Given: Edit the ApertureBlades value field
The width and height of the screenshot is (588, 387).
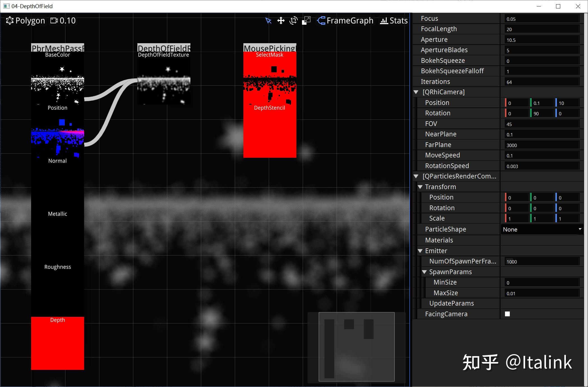Looking at the screenshot, I should 542,50.
